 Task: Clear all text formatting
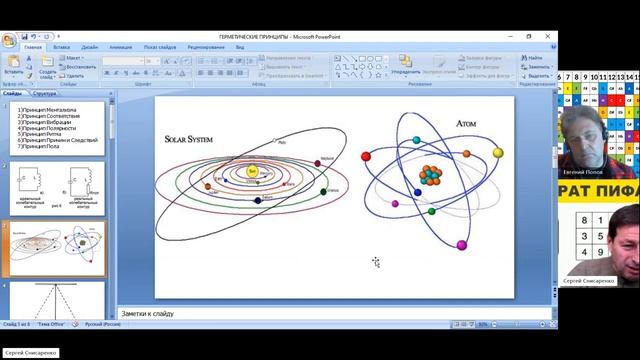(x=186, y=61)
